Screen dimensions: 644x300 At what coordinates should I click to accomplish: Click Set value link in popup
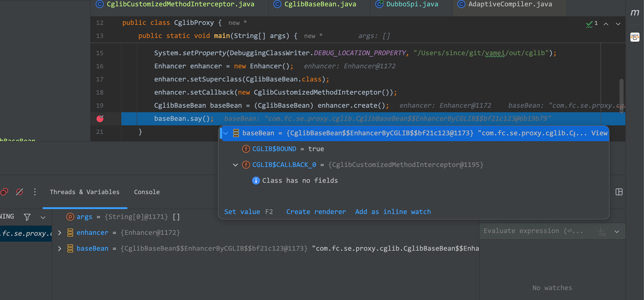[242, 212]
